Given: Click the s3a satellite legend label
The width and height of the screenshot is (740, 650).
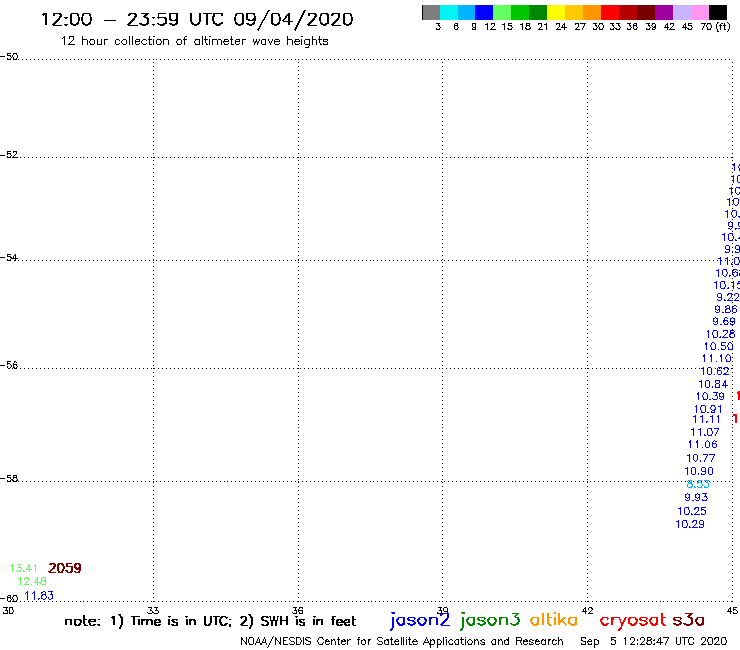Looking at the screenshot, I should tap(688, 620).
